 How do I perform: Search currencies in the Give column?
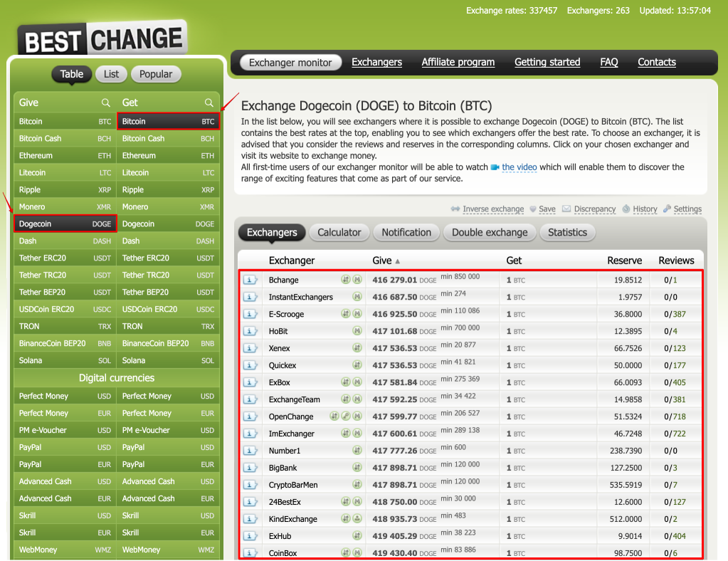106,103
